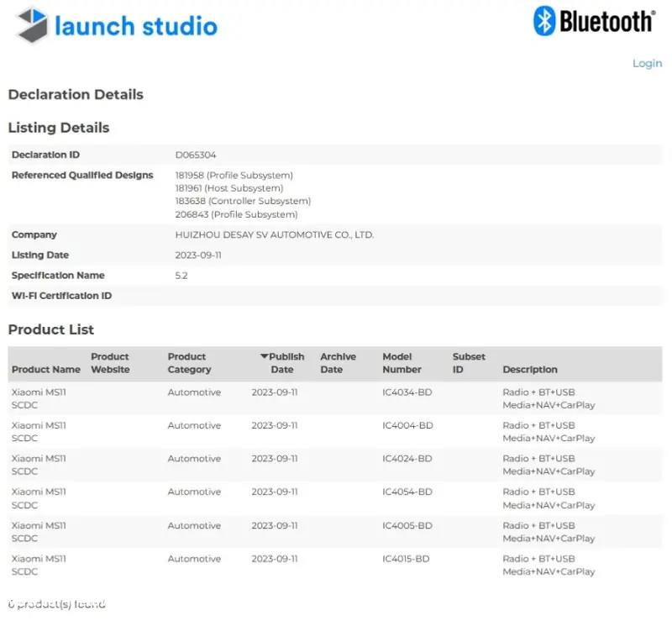This screenshot has width=672, height=626.
Task: Click the sort arrow beside Publish Date
Action: 264,356
